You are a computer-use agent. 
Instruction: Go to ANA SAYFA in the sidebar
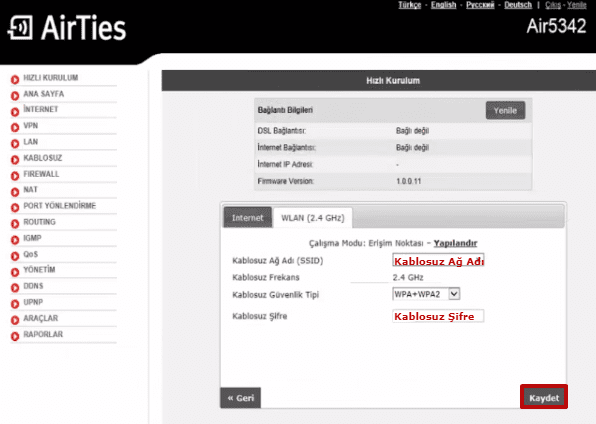click(x=44, y=94)
